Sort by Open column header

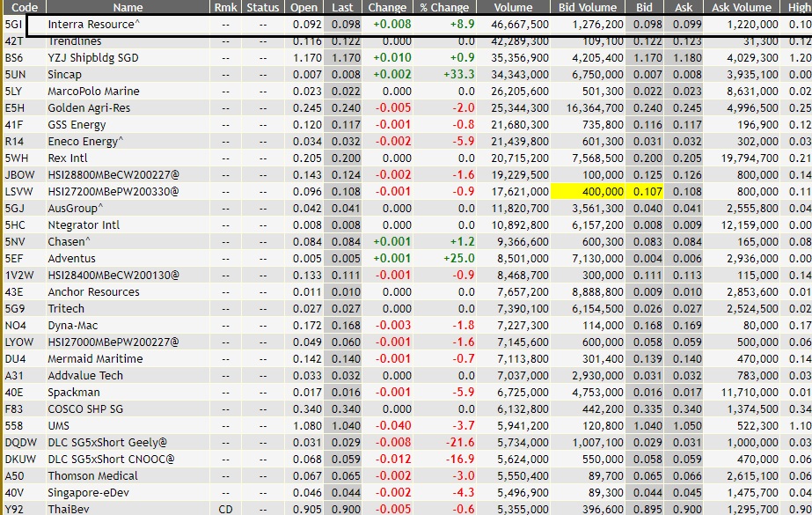[x=304, y=7]
